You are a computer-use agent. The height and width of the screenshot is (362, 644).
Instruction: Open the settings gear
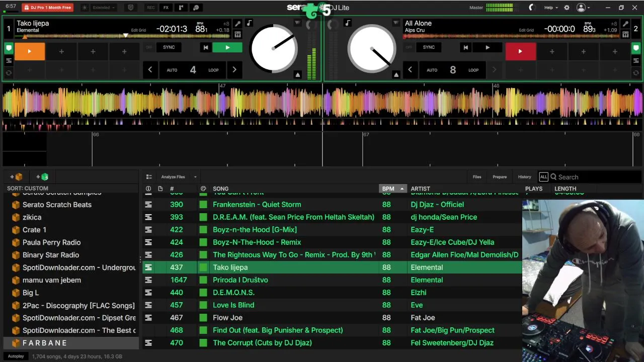pyautogui.click(x=567, y=8)
